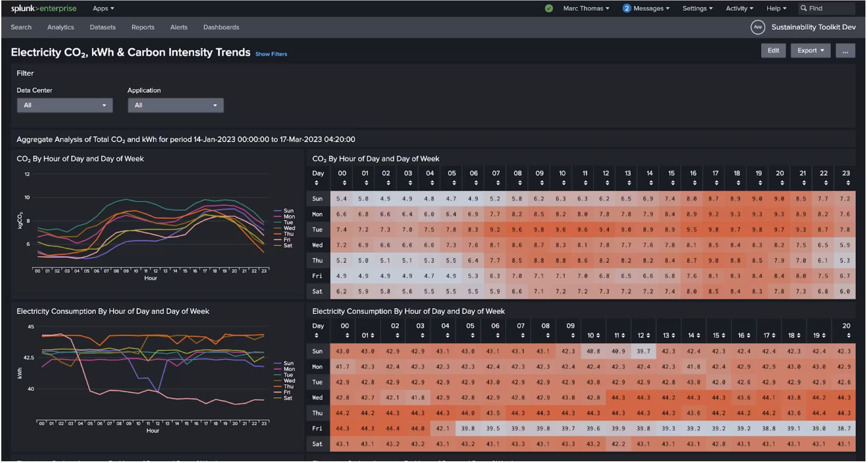868x463 pixels.
Task: Click the Show Filters link
Action: [x=271, y=54]
